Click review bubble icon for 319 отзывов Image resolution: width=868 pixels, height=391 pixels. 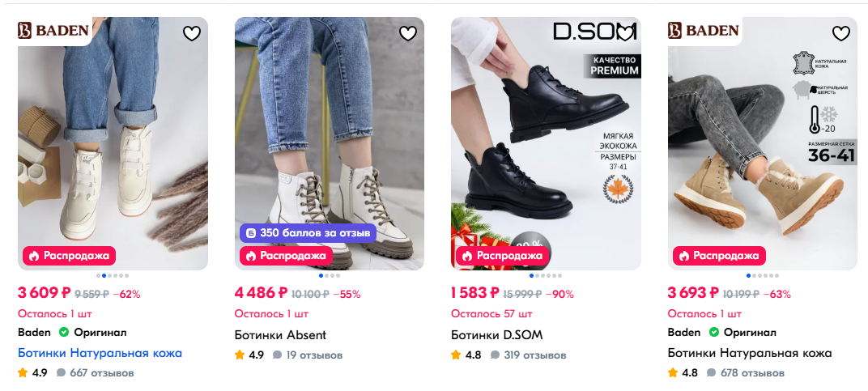point(494,355)
